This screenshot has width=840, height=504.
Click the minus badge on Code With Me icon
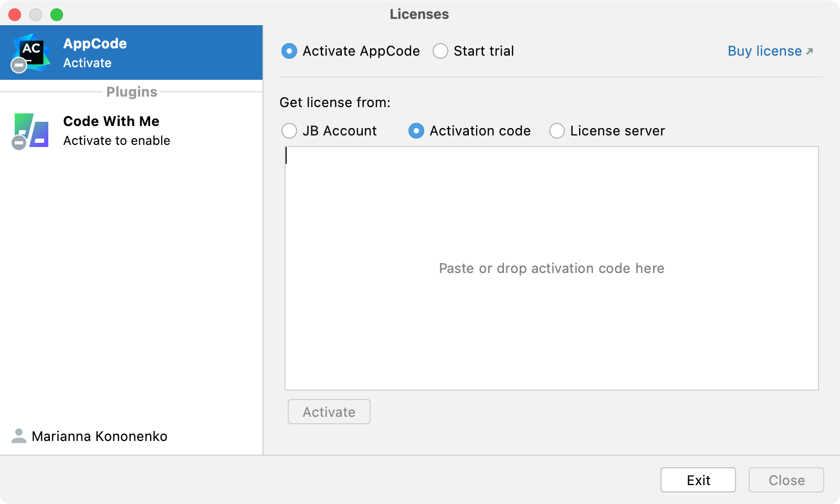tap(18, 143)
